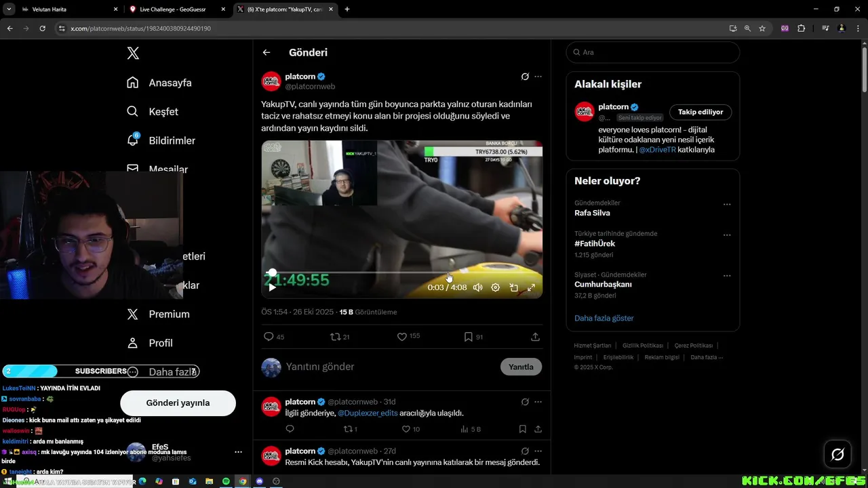The image size is (868, 488).
Task: Reply to the main post (45 comments)
Action: click(x=273, y=337)
